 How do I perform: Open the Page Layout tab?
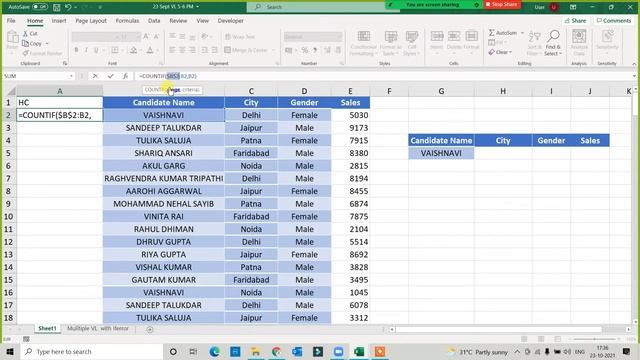[91, 20]
